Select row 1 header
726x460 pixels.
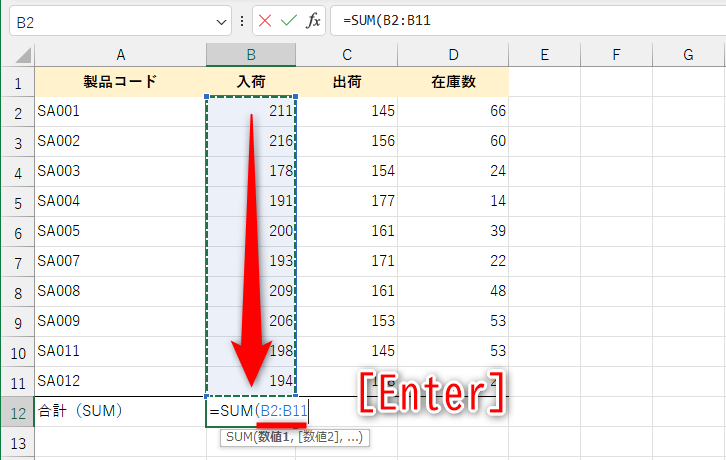click(18, 83)
